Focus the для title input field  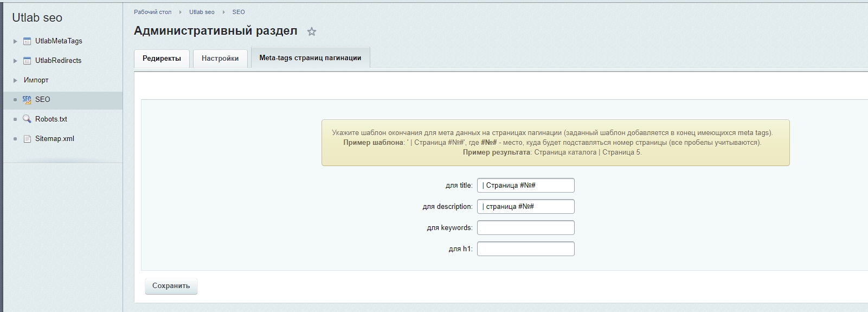[525, 186]
